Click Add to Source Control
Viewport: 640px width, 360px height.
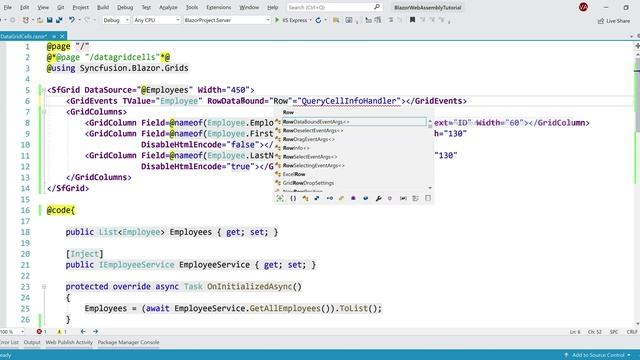coord(598,355)
